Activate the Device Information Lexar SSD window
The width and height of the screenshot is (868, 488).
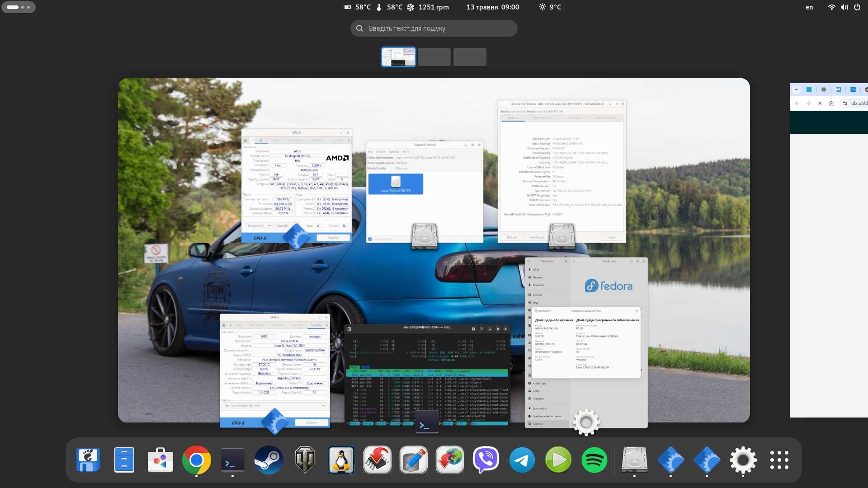(561, 172)
